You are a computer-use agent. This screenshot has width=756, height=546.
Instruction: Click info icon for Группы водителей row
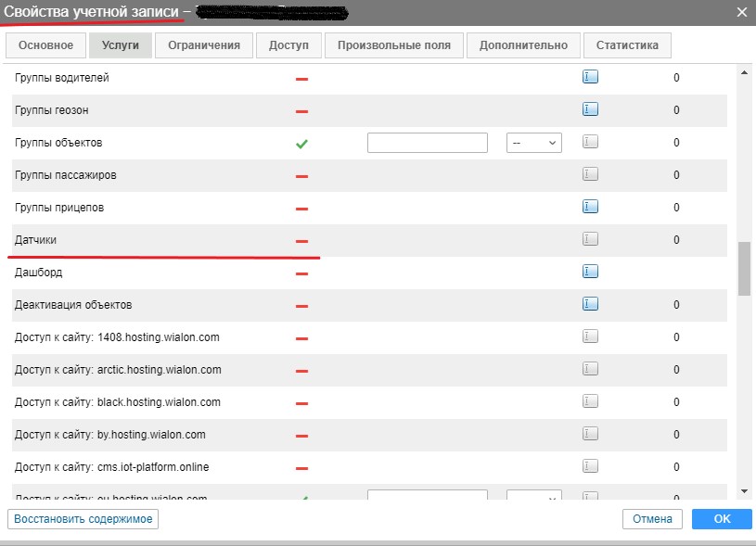590,78
